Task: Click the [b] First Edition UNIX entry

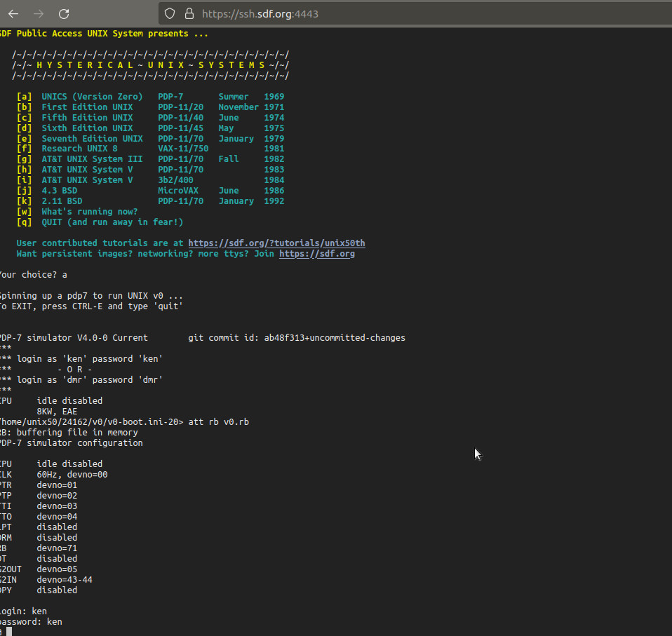Action: tap(86, 107)
